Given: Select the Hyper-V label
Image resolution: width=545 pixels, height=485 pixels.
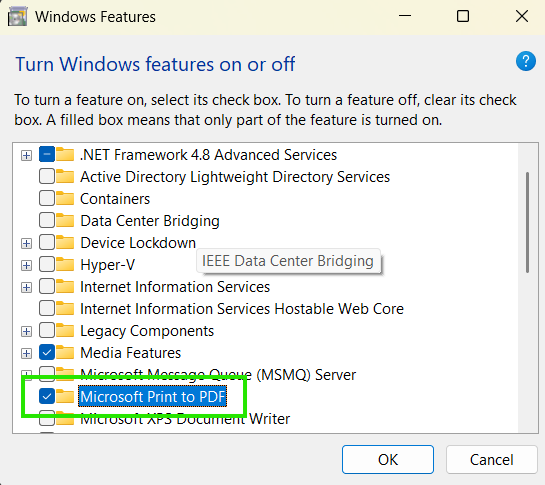Looking at the screenshot, I should click(107, 265).
